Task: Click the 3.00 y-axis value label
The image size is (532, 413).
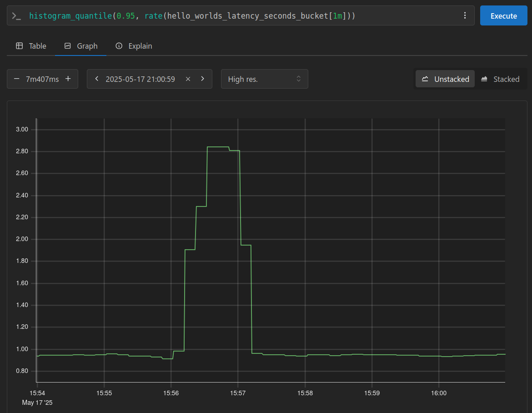Action: 22,129
